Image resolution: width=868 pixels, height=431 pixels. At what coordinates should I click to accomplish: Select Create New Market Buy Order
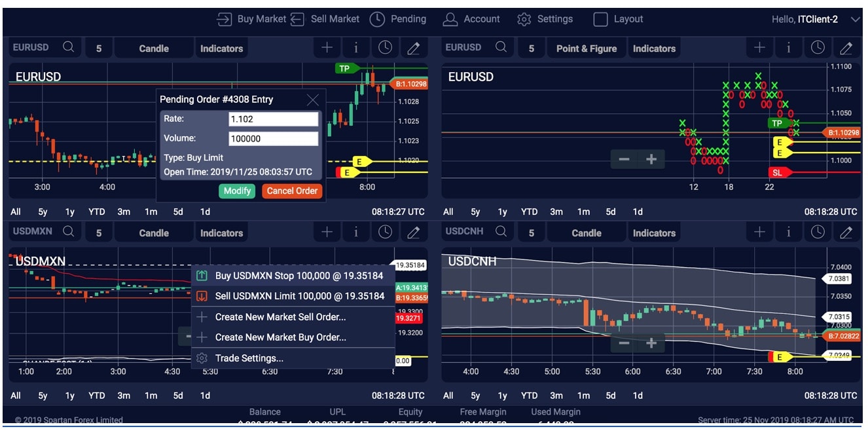[293, 337]
